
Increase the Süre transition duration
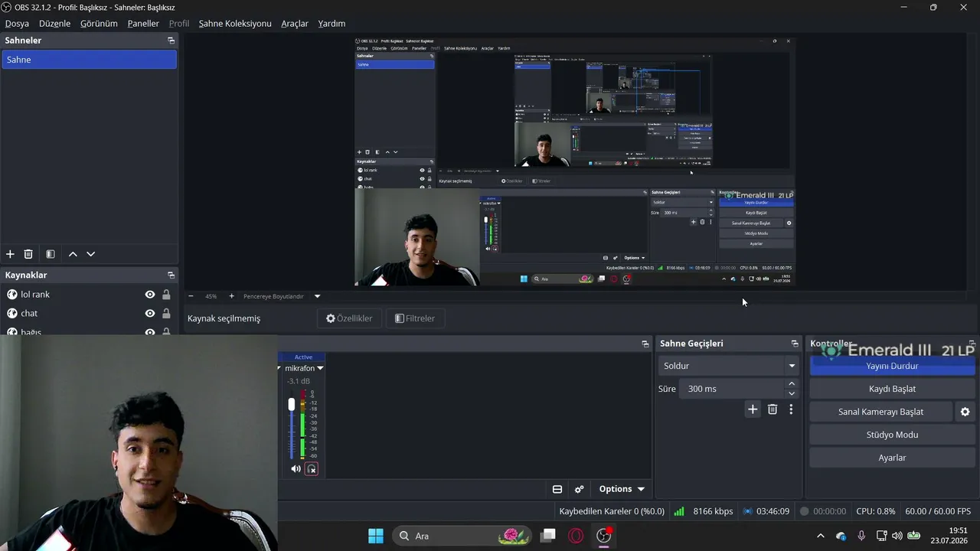[x=792, y=384]
